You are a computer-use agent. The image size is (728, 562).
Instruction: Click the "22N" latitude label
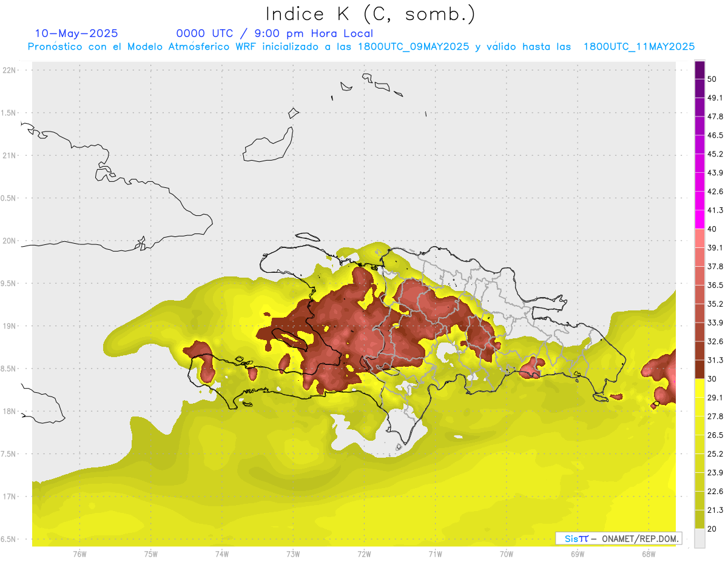pos(9,70)
